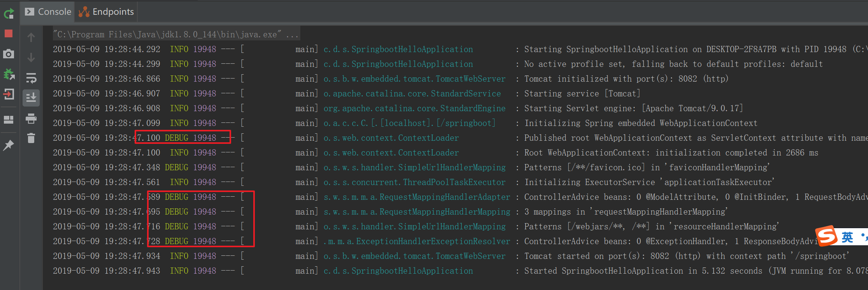Click the 'RequestMappingHandlerAdapter' logger name
868x290 pixels.
417,197
